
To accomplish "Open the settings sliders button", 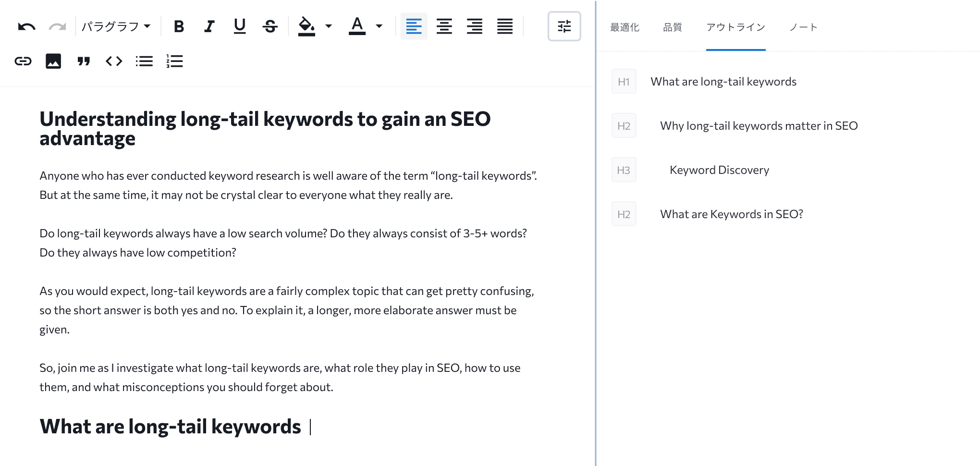I will point(564,26).
